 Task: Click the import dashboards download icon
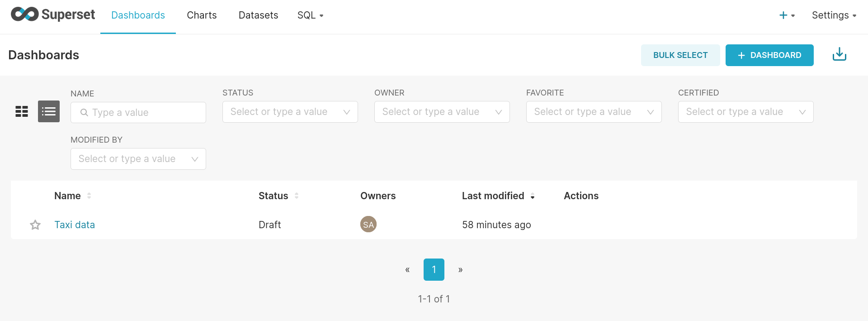839,55
